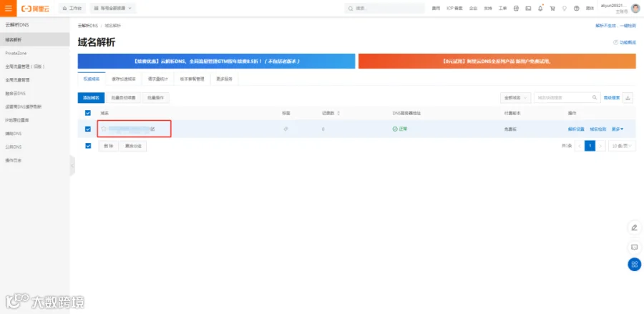Open the shopping cart icon
The height and width of the screenshot is (314, 644).
point(552,8)
